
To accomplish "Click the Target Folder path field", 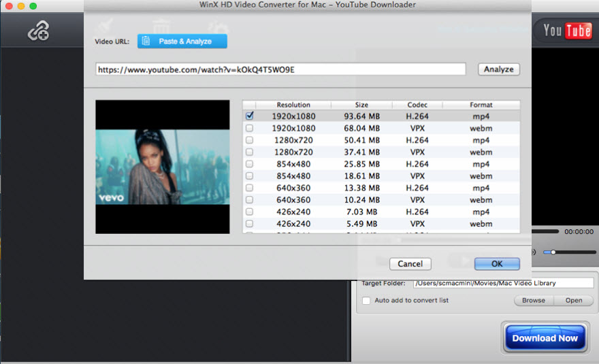I will click(x=503, y=283).
